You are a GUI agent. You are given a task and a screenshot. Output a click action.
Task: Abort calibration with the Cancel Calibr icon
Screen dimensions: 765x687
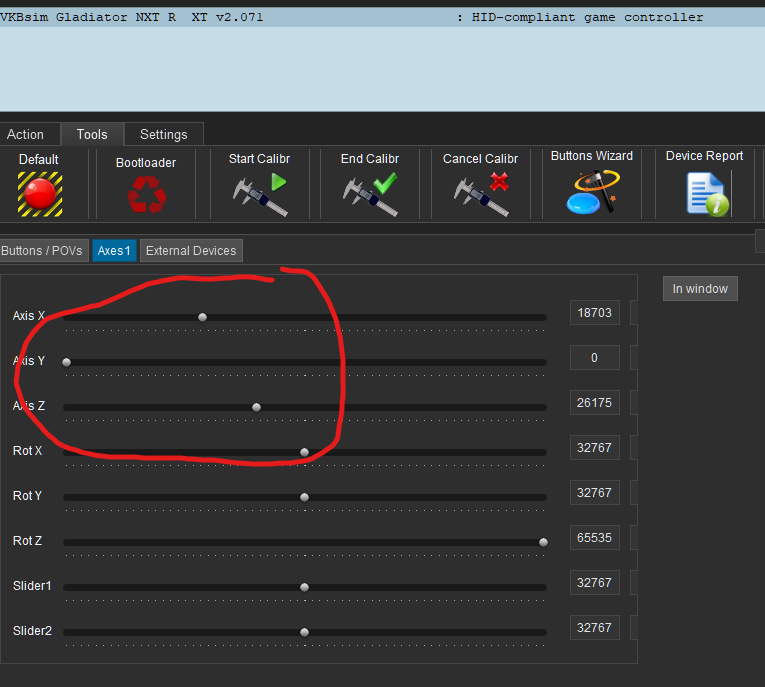point(481,194)
